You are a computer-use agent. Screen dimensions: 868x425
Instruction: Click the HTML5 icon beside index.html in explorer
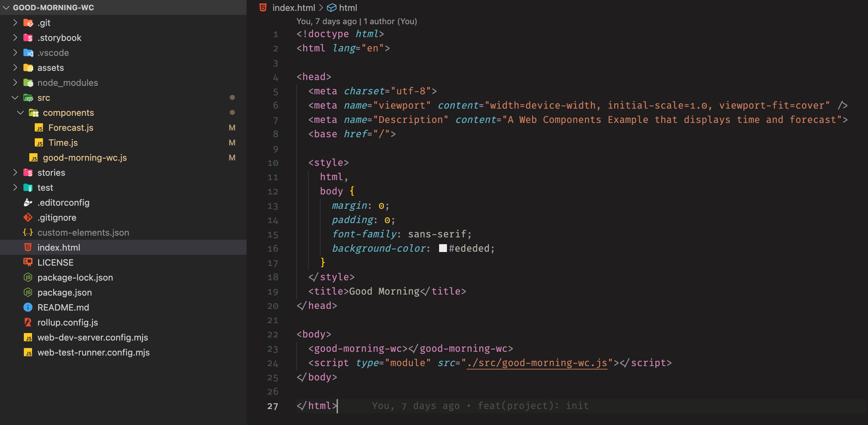pos(28,248)
